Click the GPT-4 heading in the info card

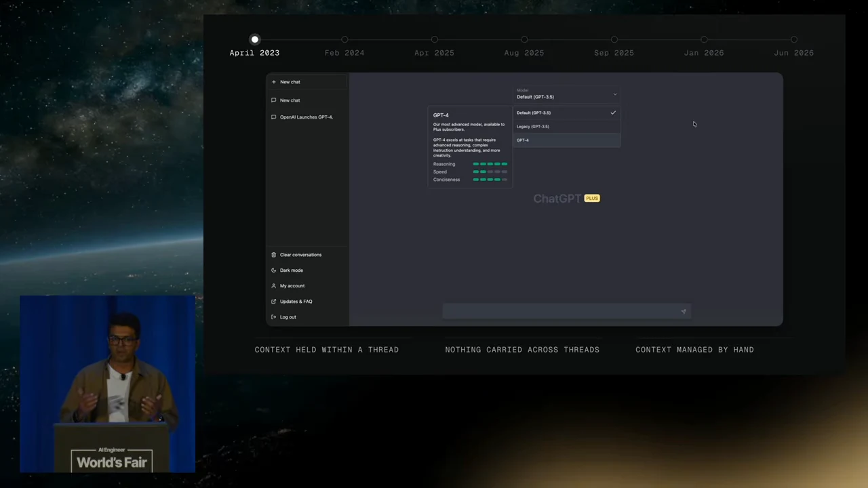pos(441,115)
